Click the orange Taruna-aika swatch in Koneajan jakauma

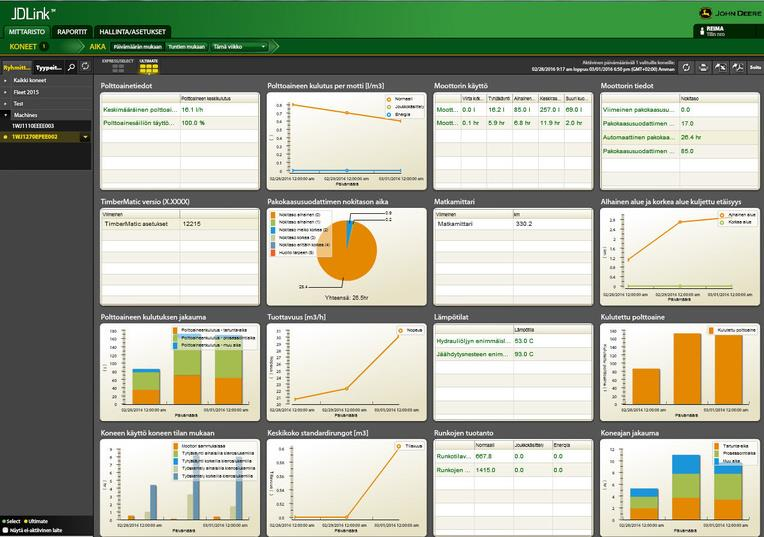point(716,446)
